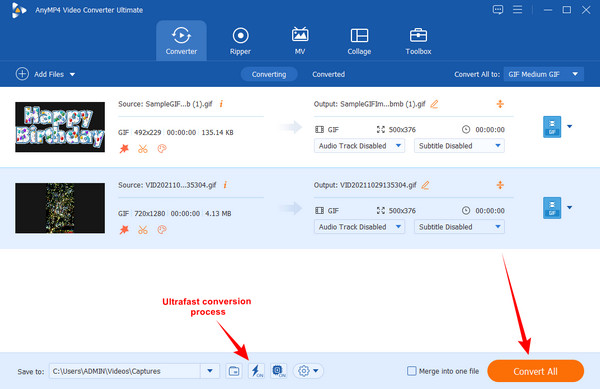Open Audio Track Disabled dropdown for SampleGIF
This screenshot has height=389, width=600.
[x=359, y=146]
